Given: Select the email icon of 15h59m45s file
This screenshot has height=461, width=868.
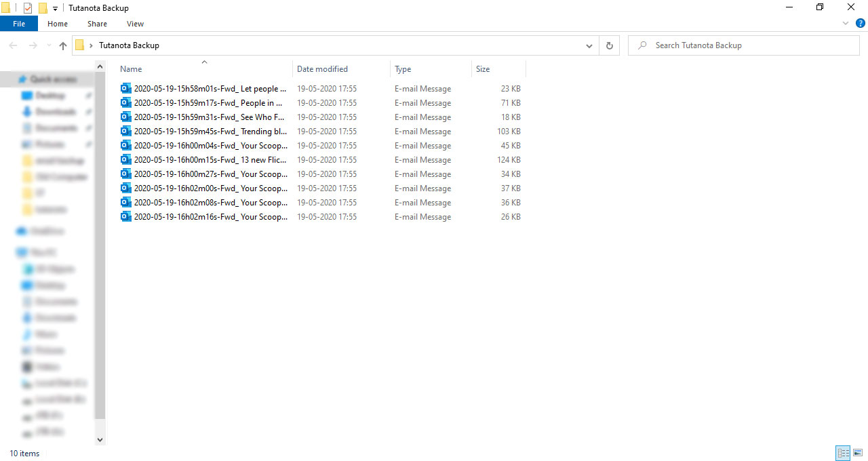Looking at the screenshot, I should pyautogui.click(x=125, y=132).
